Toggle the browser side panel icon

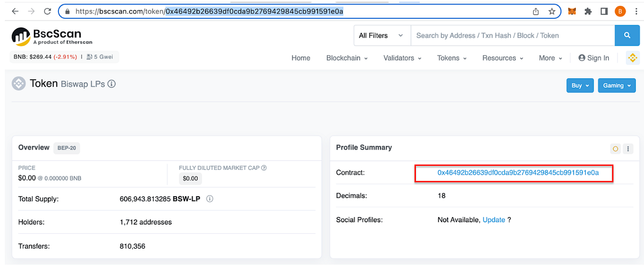point(604,11)
